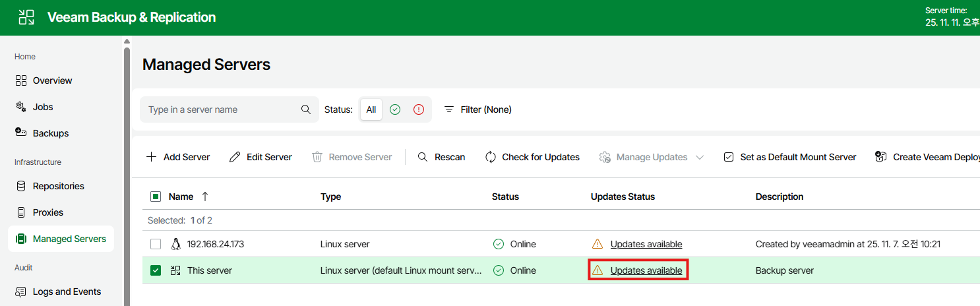The height and width of the screenshot is (306, 980).
Task: Click the Jobs gear icon
Action: tap(21, 106)
